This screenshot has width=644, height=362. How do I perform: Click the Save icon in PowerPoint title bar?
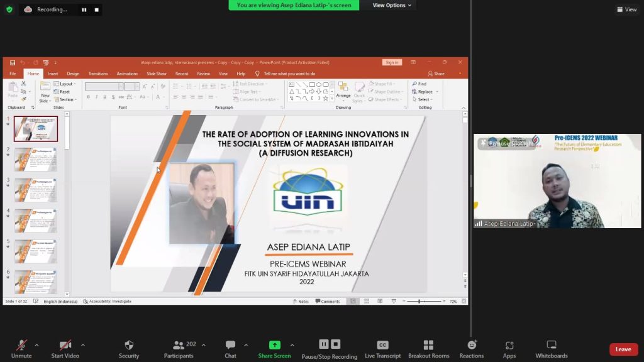point(13,63)
